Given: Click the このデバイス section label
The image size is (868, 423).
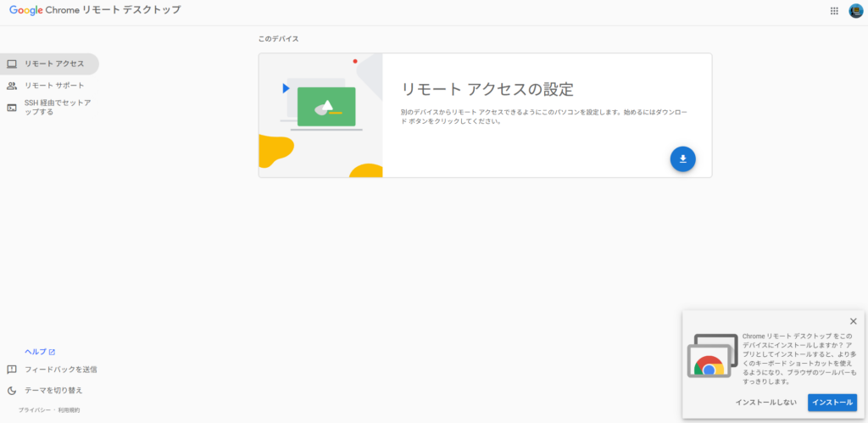Looking at the screenshot, I should click(278, 39).
